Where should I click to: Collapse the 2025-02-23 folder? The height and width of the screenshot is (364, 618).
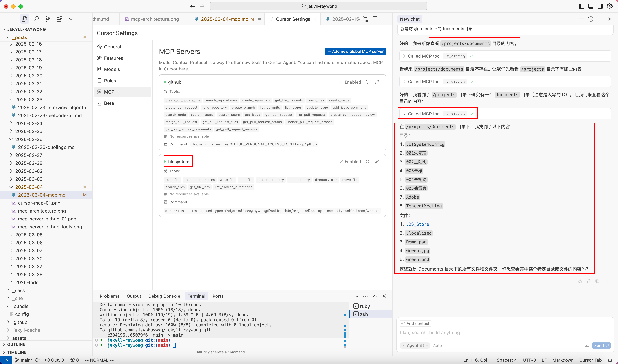(x=46, y=100)
